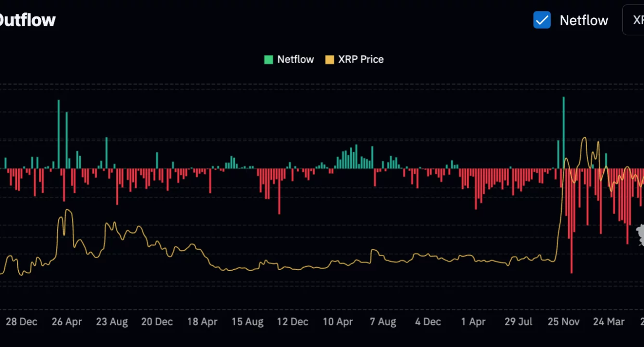Click the Netflow checkbox label text
Image resolution: width=644 pixels, height=347 pixels.
(584, 20)
